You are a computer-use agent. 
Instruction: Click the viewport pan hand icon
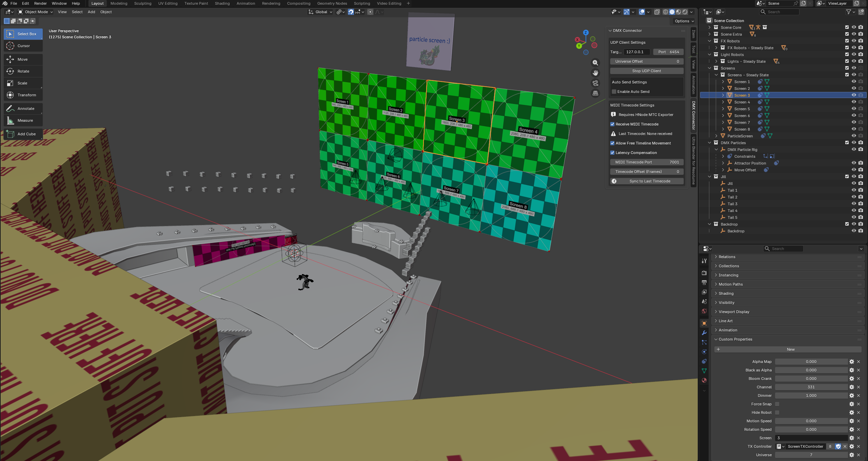595,73
